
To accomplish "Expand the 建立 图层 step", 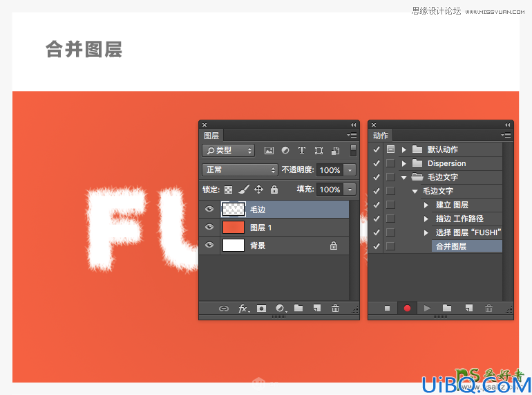I will click(x=426, y=205).
